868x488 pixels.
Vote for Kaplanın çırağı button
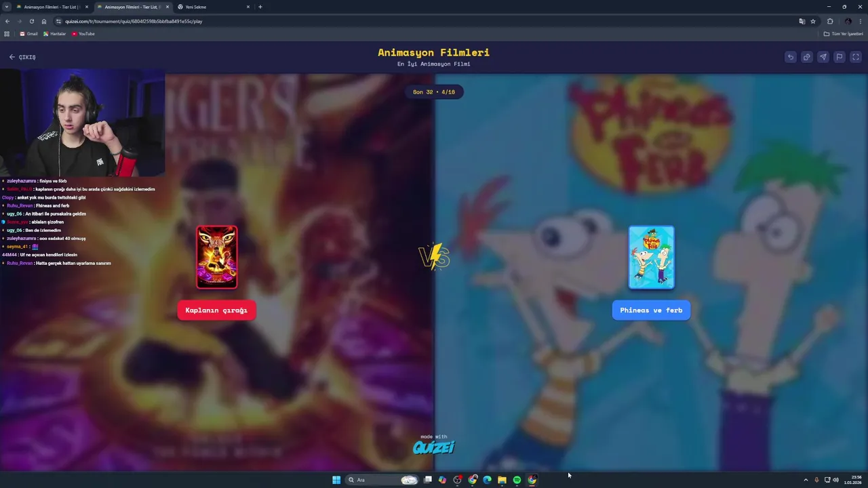click(216, 310)
